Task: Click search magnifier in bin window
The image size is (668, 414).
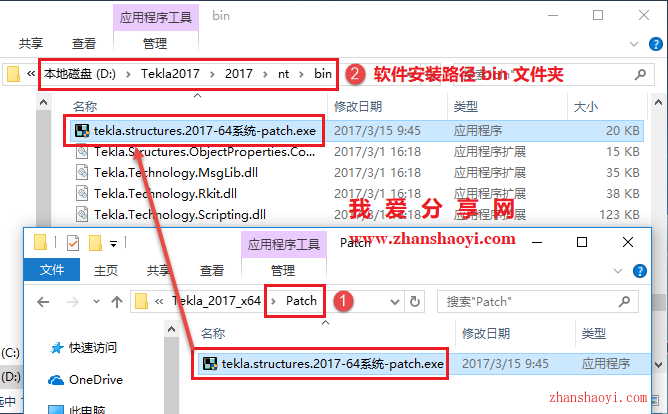Action: pos(640,75)
